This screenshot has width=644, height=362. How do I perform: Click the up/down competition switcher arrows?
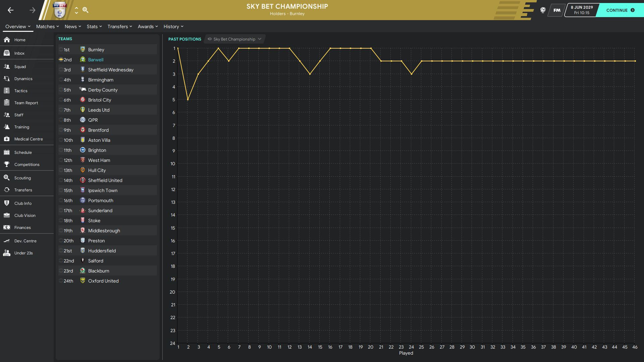[76, 10]
